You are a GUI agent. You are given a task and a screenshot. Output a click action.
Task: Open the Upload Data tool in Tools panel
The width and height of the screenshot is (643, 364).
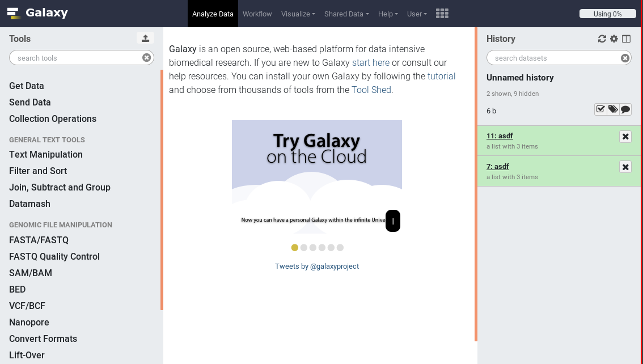(x=146, y=38)
